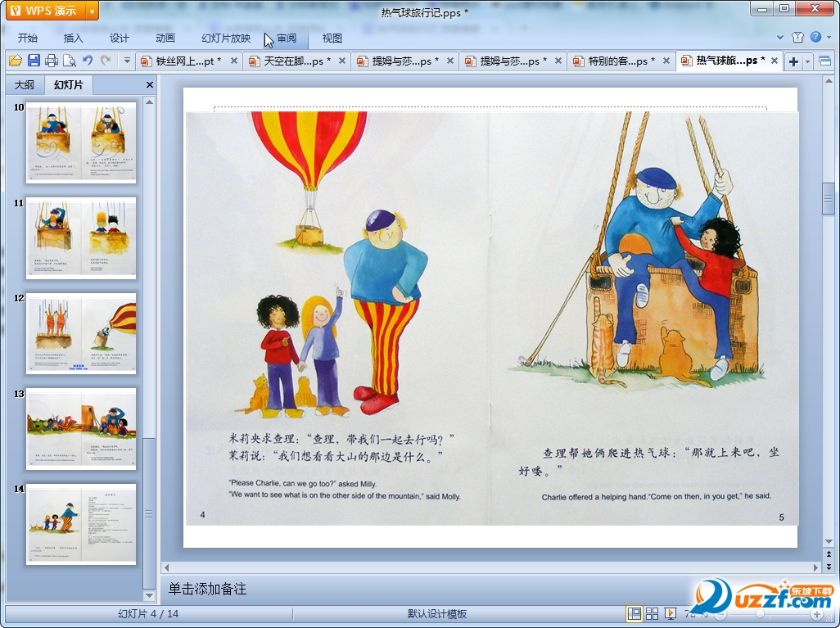840x628 pixels.
Task: Expand the dropdown arrow beside WPS 演示
Action: (x=93, y=10)
